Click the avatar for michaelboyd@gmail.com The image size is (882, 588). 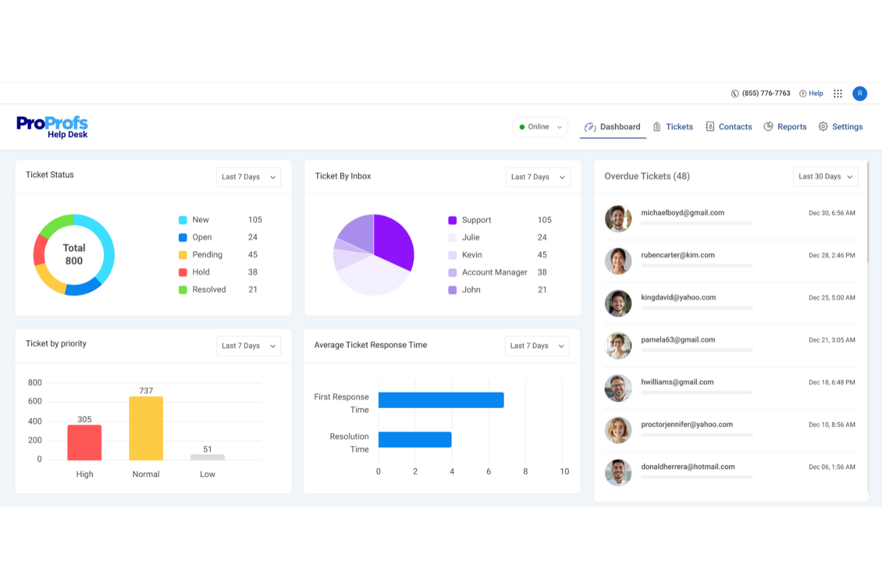tap(618, 219)
